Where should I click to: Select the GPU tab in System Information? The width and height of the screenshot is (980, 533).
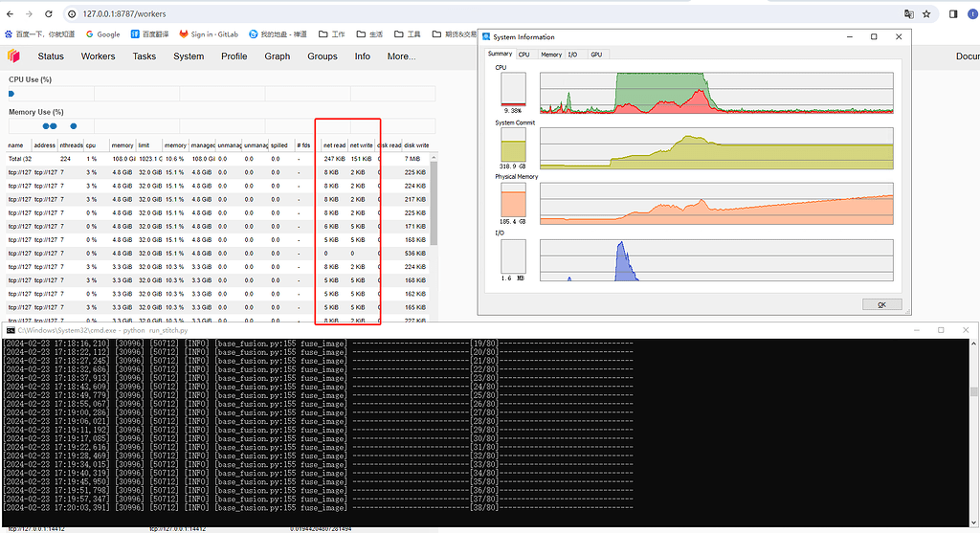(596, 55)
